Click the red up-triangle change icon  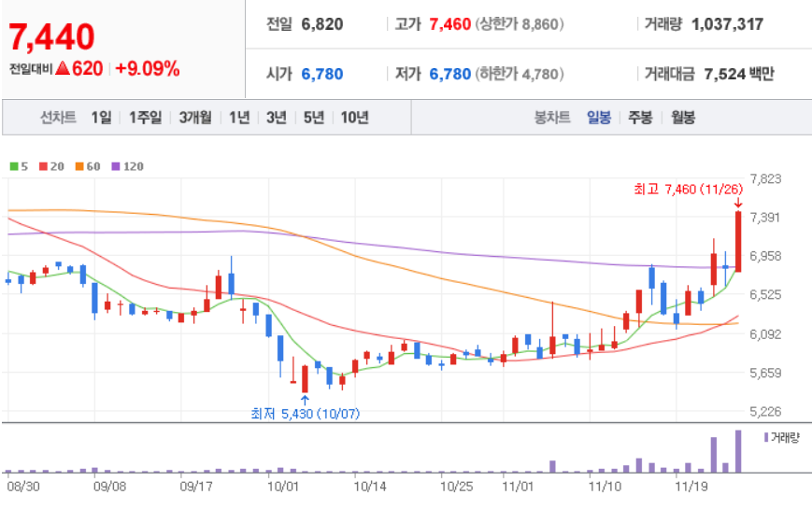pyautogui.click(x=63, y=68)
